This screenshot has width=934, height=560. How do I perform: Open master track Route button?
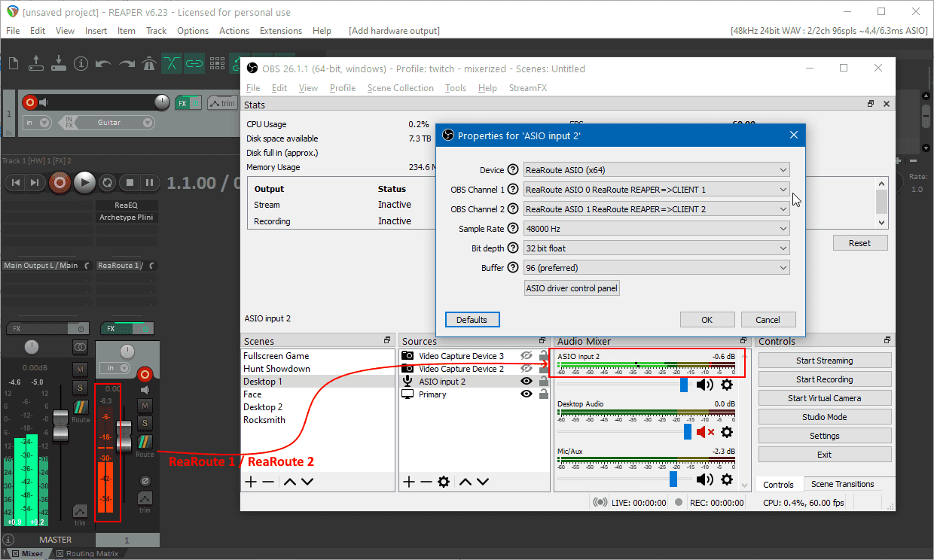81,411
